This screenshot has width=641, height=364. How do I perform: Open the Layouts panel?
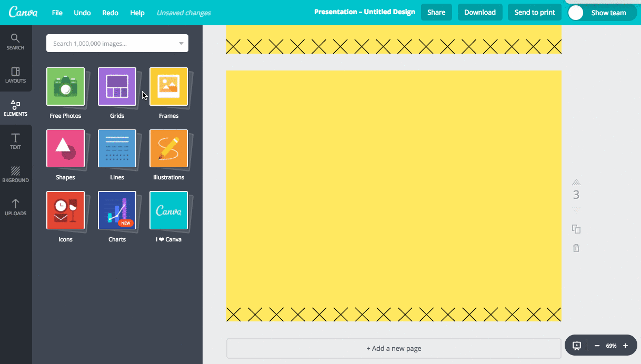click(x=16, y=75)
